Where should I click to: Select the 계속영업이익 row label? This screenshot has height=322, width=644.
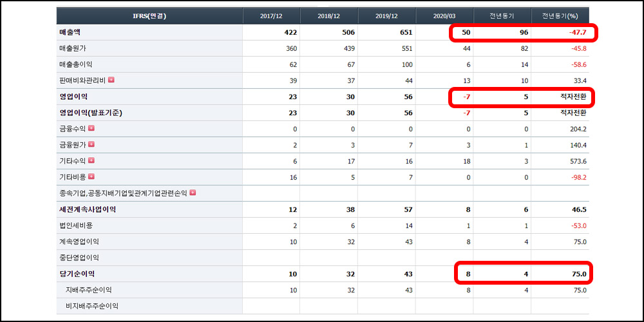click(x=79, y=241)
